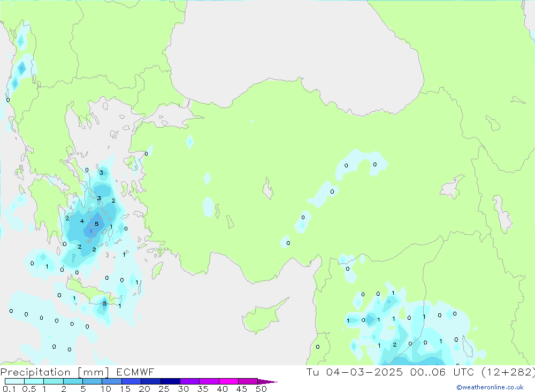Click the 1–2 mm legend swatch
The height and width of the screenshot is (392, 535).
pos(53,381)
